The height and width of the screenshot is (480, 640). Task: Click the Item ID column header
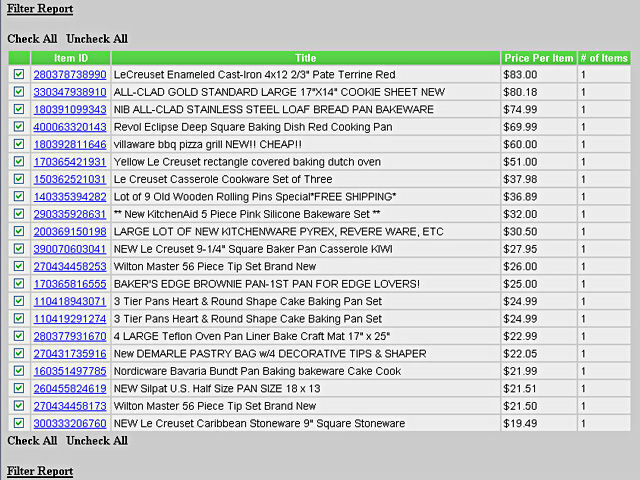coord(70,58)
